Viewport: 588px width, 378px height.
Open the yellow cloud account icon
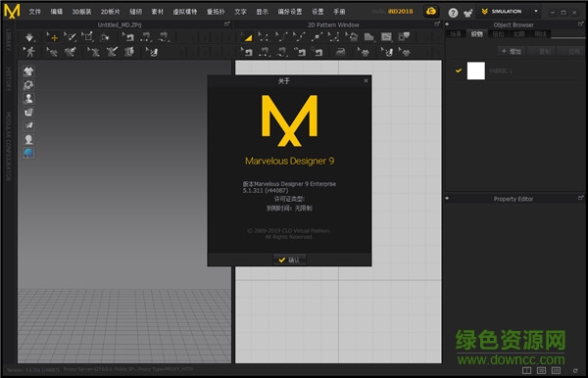pos(431,11)
